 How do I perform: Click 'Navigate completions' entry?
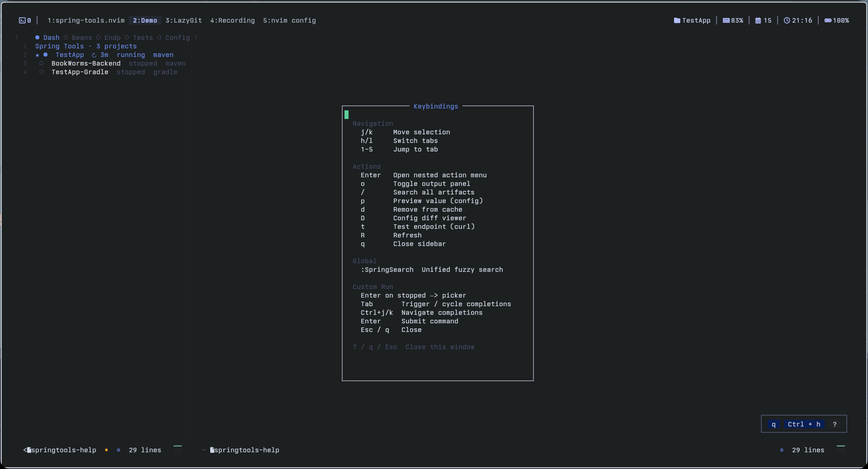(442, 313)
